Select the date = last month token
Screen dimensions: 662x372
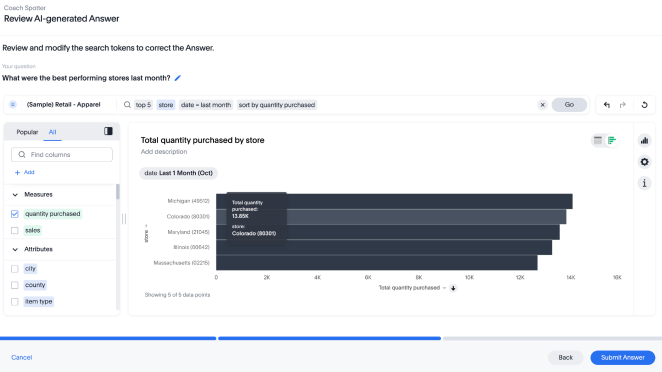tap(206, 105)
